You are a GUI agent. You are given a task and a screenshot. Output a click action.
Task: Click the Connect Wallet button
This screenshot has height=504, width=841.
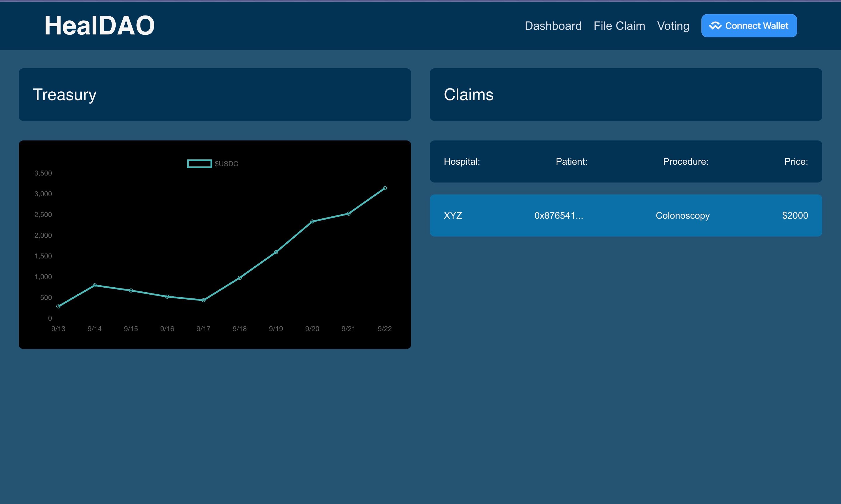point(749,26)
